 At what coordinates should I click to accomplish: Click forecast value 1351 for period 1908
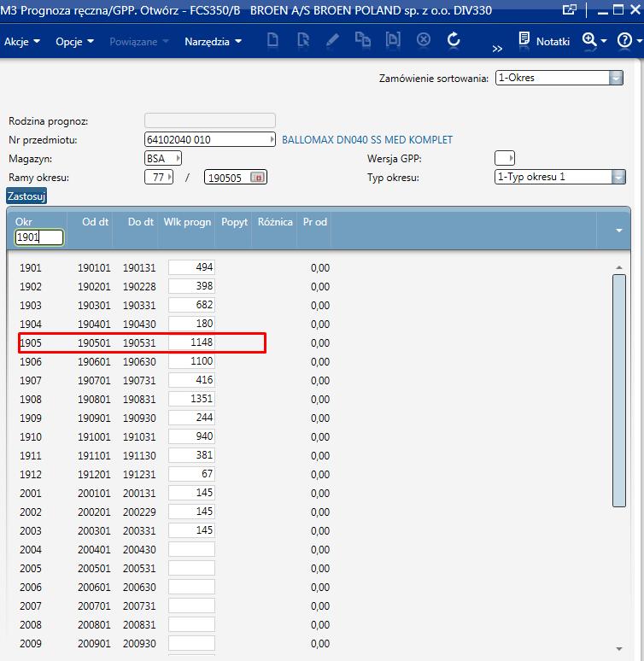(191, 399)
